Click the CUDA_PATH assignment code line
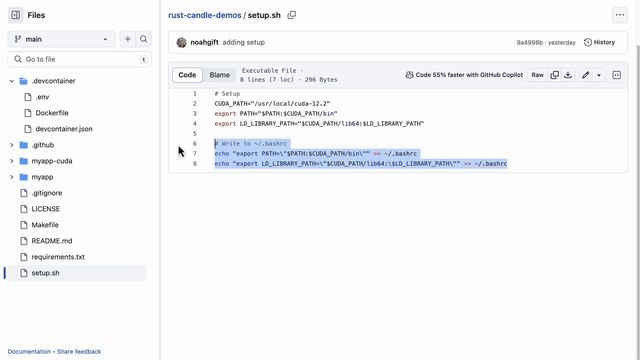Screen dimensions: 640x360 pos(272,104)
